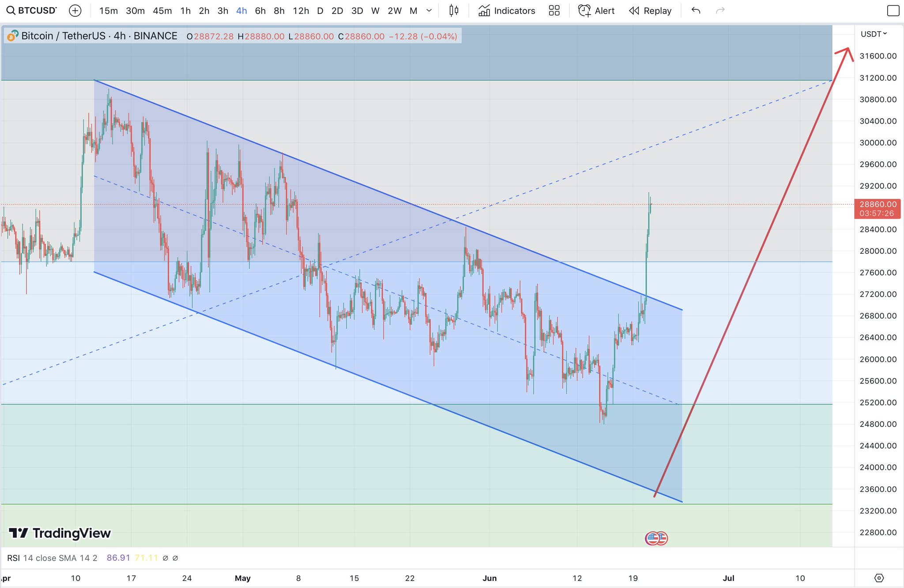Image resolution: width=904 pixels, height=588 pixels.
Task: Click the 22800.00 price scale label
Action: (878, 532)
